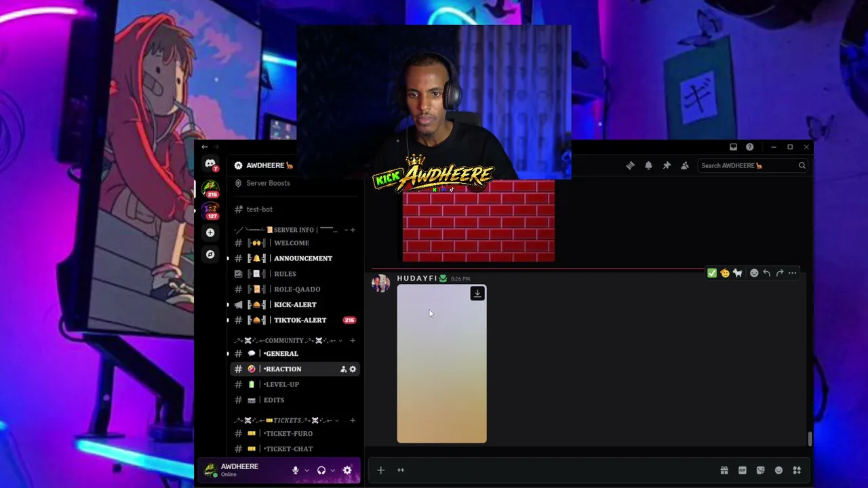
Task: Open Add Reaction emoji picker on message
Action: 754,273
